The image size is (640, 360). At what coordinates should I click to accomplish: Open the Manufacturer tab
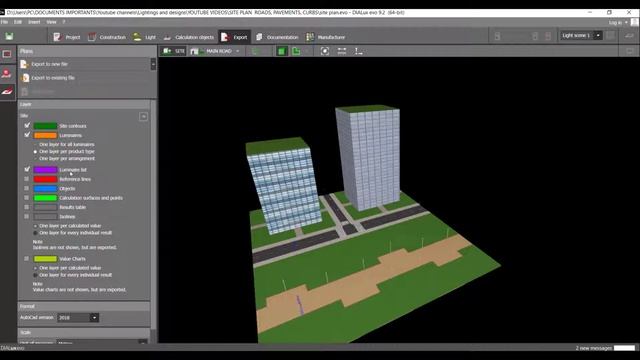(x=326, y=37)
